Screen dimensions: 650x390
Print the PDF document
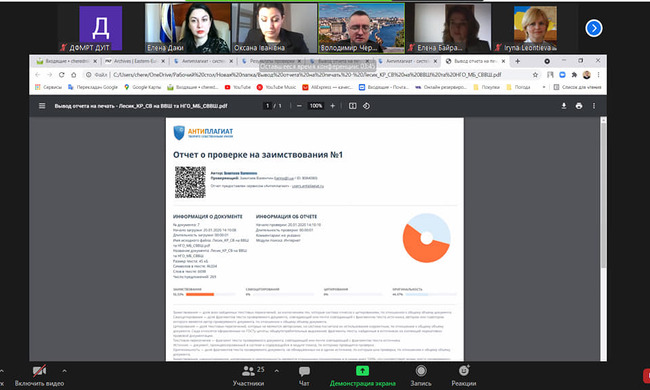579,106
